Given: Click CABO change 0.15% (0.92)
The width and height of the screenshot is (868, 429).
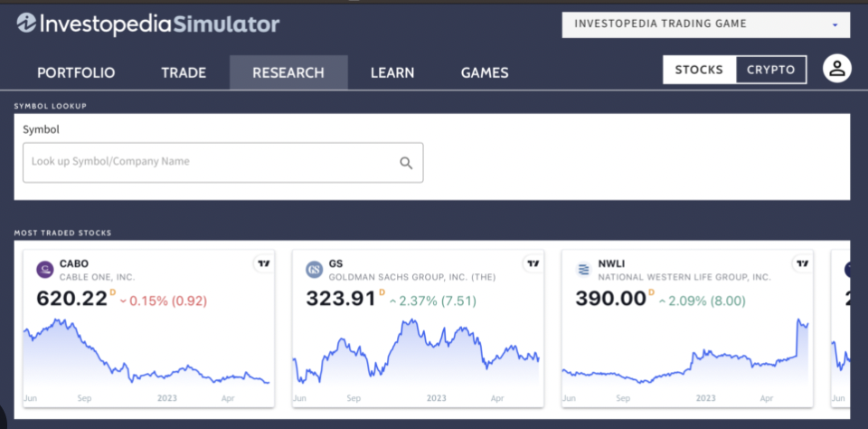Looking at the screenshot, I should coord(164,301).
